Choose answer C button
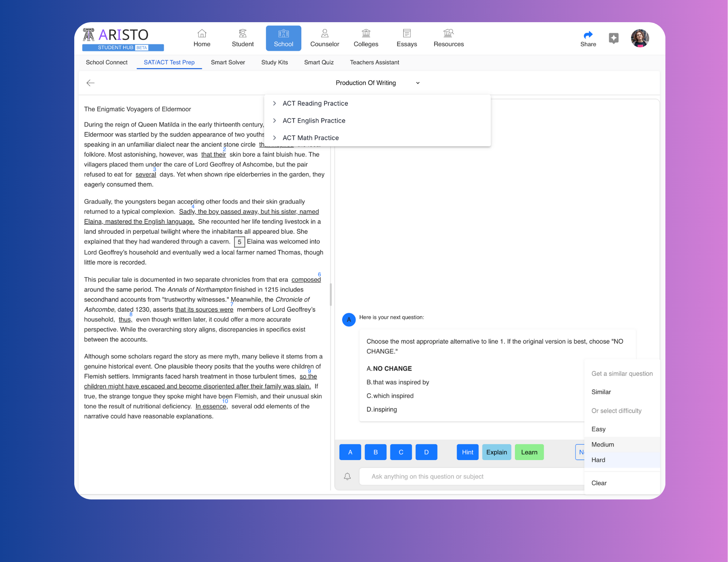Image resolution: width=728 pixels, height=562 pixels. click(x=401, y=452)
